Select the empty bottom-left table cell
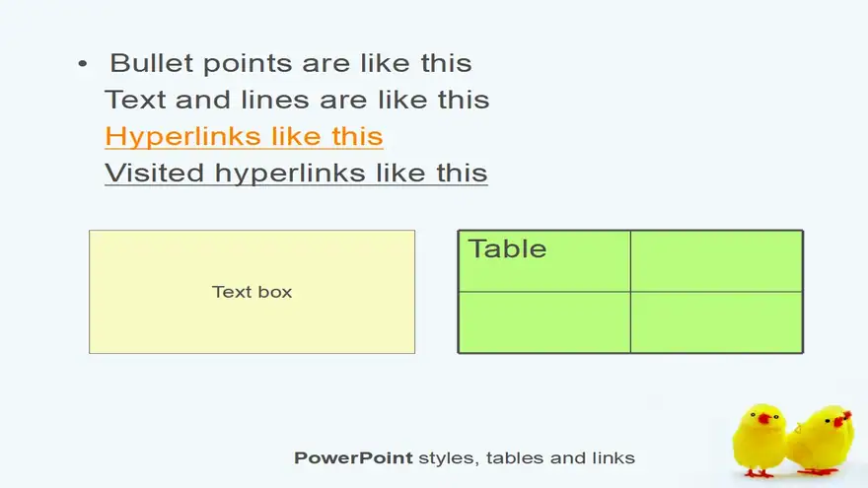The image size is (868, 488). coord(544,322)
